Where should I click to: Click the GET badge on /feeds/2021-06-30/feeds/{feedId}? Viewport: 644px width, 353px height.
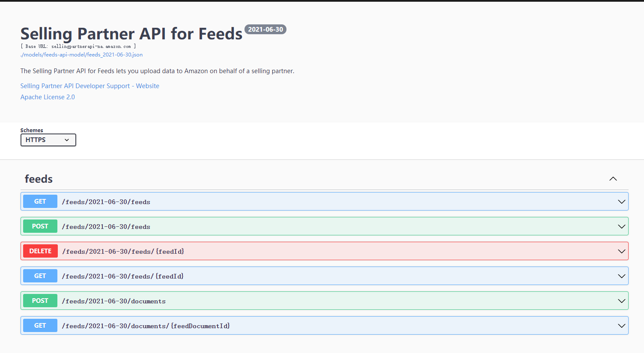click(40, 276)
